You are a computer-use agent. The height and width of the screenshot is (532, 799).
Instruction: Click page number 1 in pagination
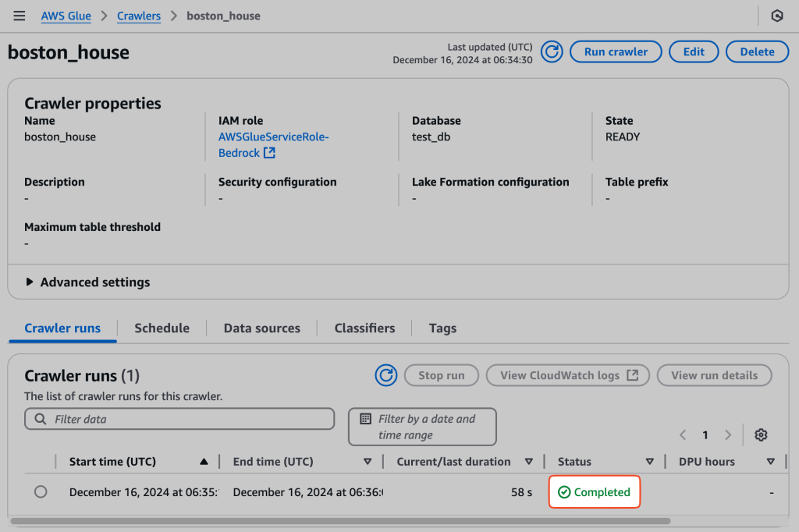click(x=705, y=434)
